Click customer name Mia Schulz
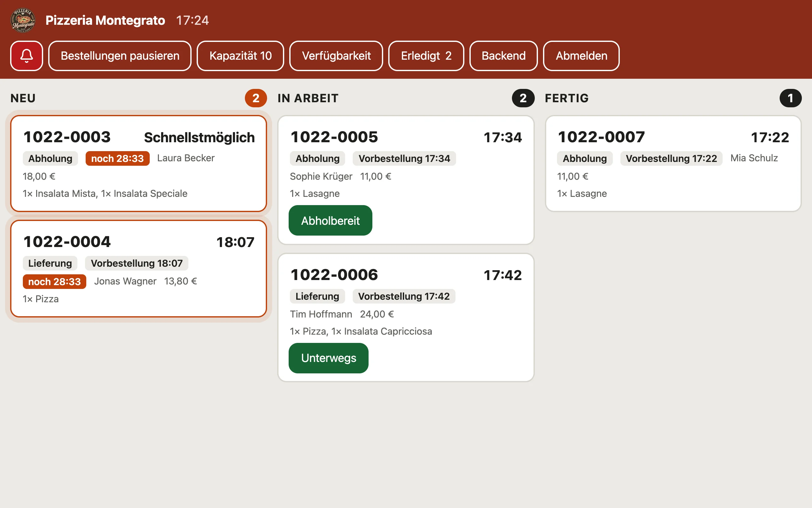The width and height of the screenshot is (812, 508). [x=754, y=158]
